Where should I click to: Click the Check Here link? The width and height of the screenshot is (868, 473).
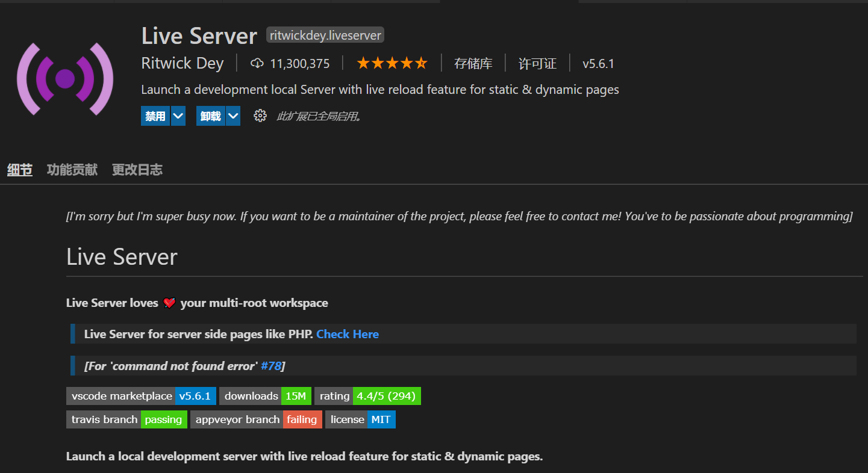348,334
